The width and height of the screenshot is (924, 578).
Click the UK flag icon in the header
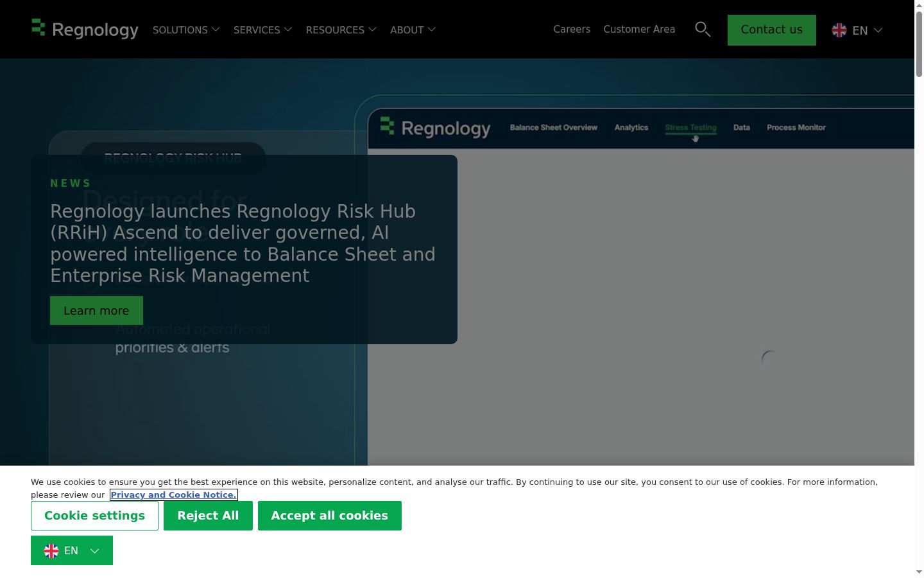pyautogui.click(x=839, y=30)
